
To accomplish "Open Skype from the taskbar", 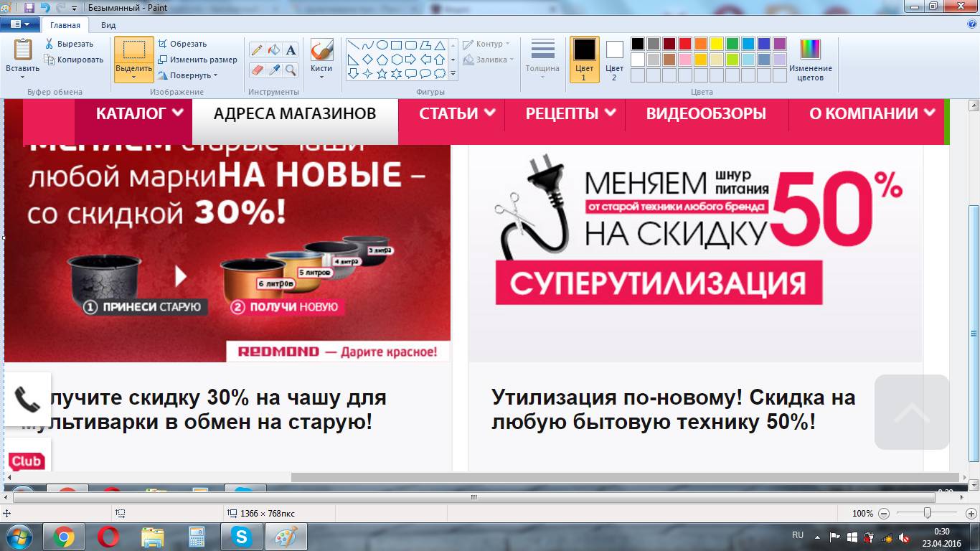I will click(242, 537).
